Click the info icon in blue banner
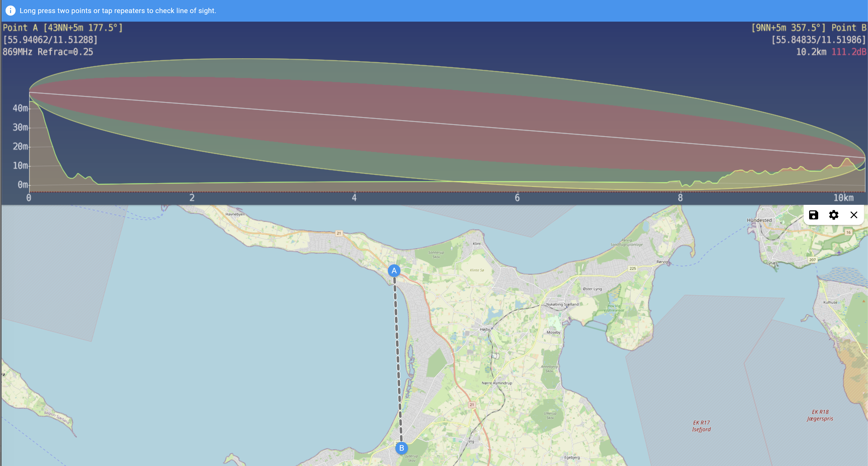 [x=11, y=11]
